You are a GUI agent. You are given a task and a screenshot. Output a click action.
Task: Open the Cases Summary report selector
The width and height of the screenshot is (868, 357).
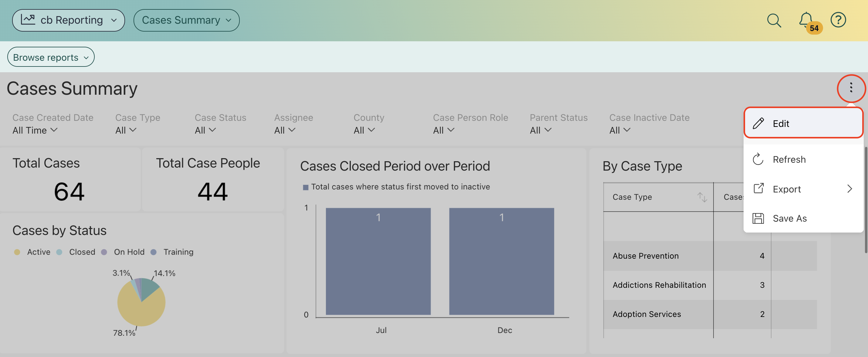(x=186, y=20)
